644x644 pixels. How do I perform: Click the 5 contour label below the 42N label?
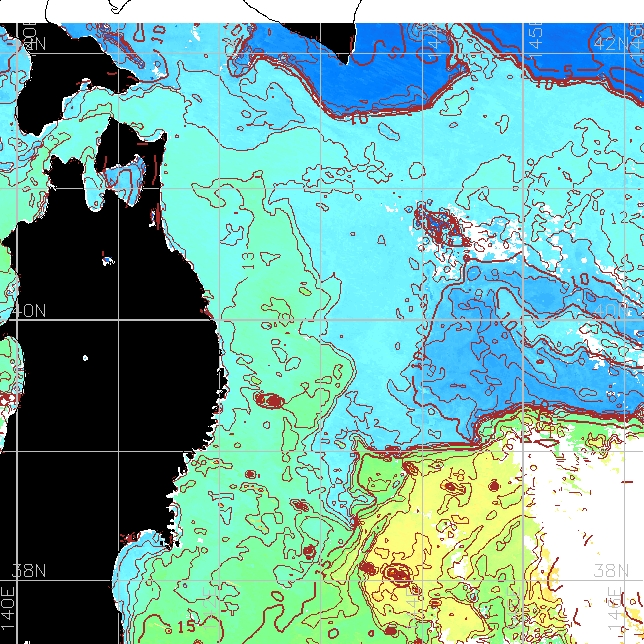(x=568, y=70)
